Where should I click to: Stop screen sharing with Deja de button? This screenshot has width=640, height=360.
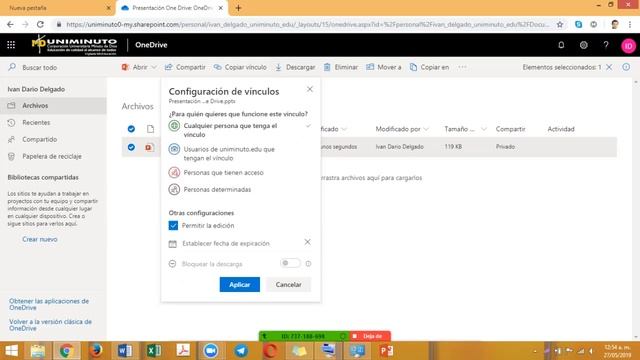click(370, 336)
